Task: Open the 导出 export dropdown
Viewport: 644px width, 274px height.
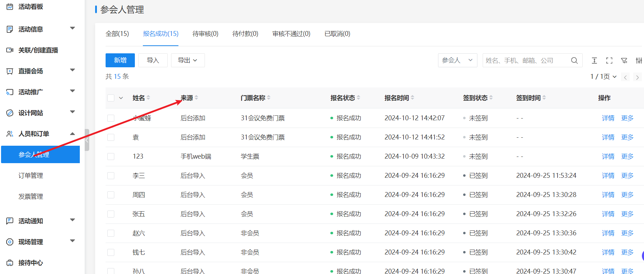Action: 188,60
